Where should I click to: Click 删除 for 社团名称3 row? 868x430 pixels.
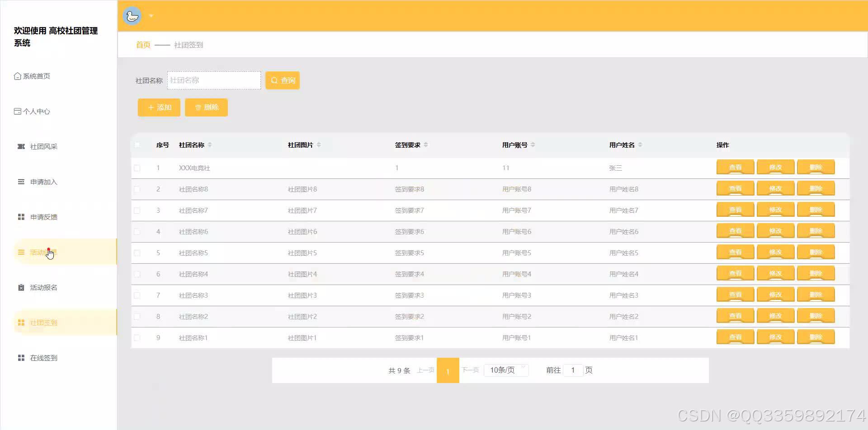(816, 294)
